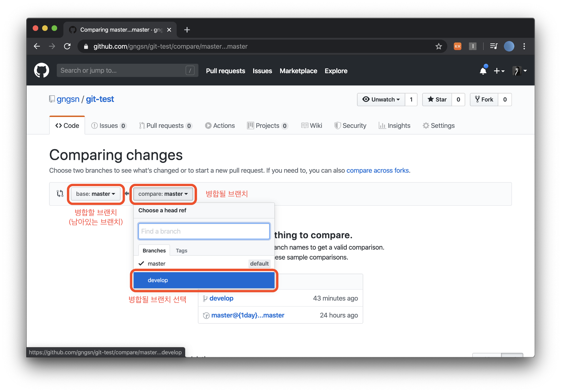Open the plus create-new dropdown

499,71
